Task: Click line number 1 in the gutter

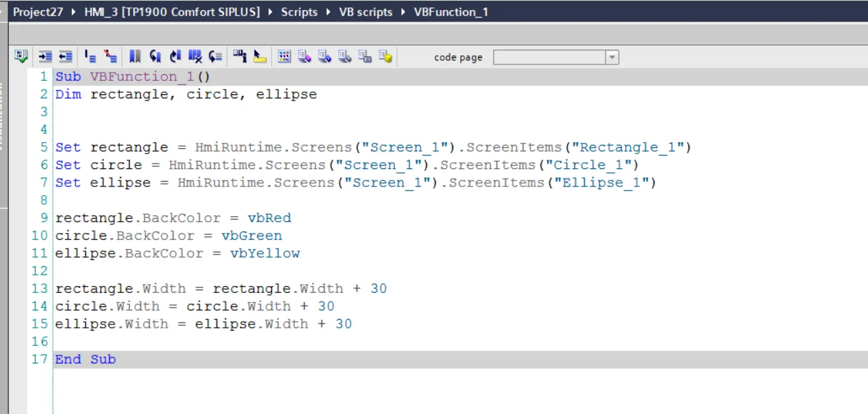Action: (44, 77)
